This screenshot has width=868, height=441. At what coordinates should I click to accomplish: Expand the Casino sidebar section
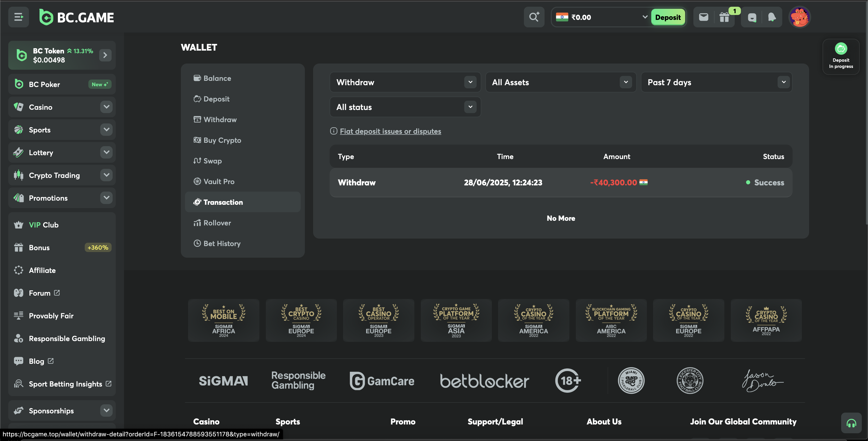click(x=106, y=107)
